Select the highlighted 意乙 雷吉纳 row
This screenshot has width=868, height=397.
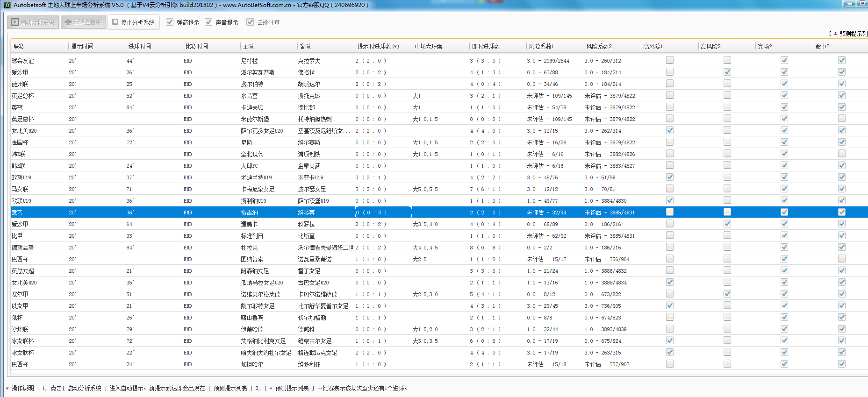pos(249,213)
